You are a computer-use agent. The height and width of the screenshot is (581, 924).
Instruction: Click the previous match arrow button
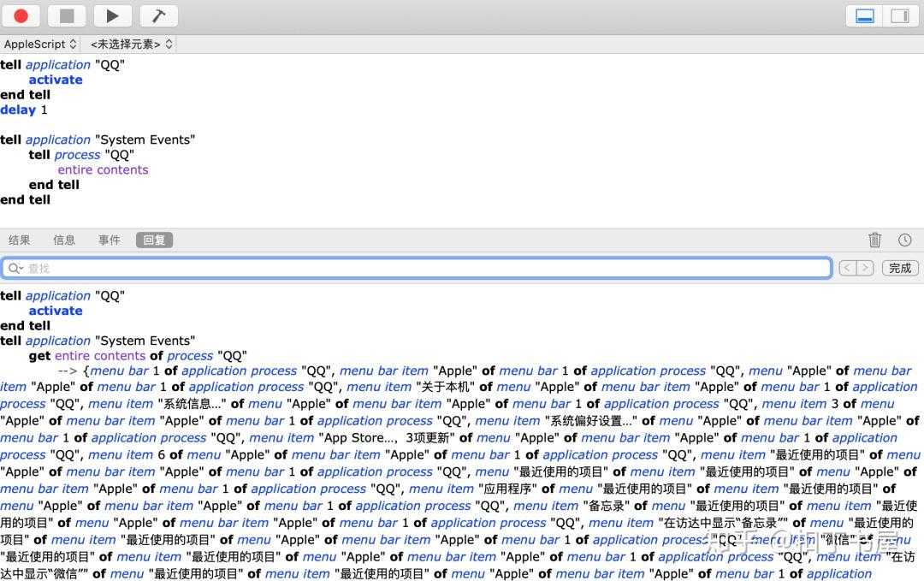point(845,268)
